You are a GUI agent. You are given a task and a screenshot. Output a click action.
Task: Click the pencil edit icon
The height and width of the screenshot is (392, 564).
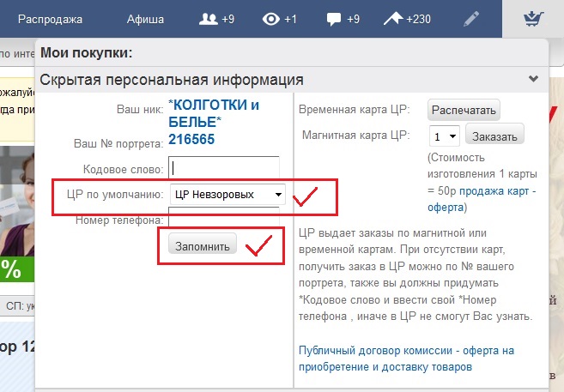(x=470, y=19)
